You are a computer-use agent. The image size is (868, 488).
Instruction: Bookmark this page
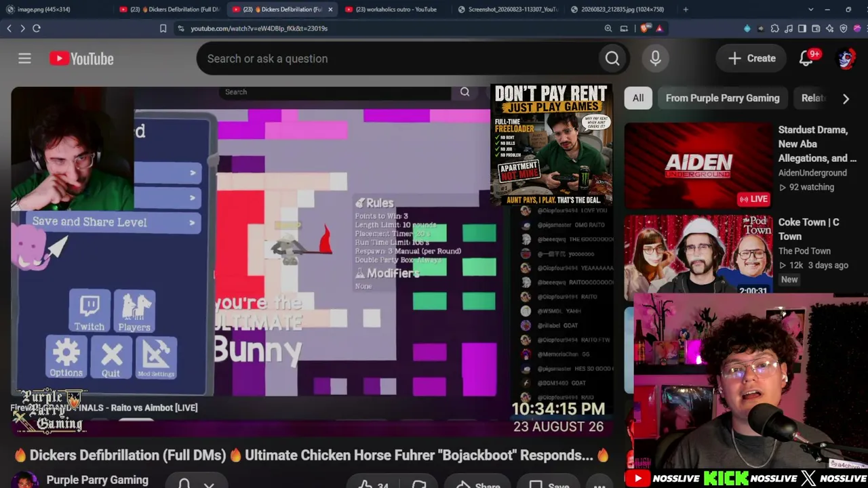pos(163,28)
